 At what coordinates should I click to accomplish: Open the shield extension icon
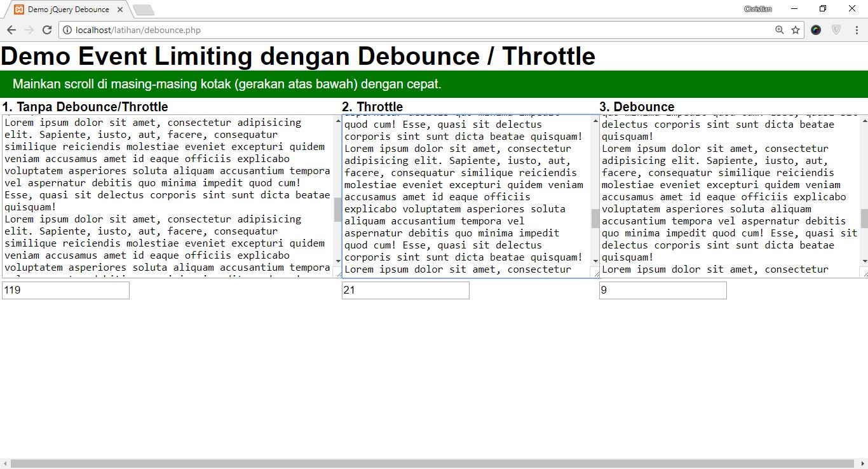pyautogui.click(x=836, y=30)
